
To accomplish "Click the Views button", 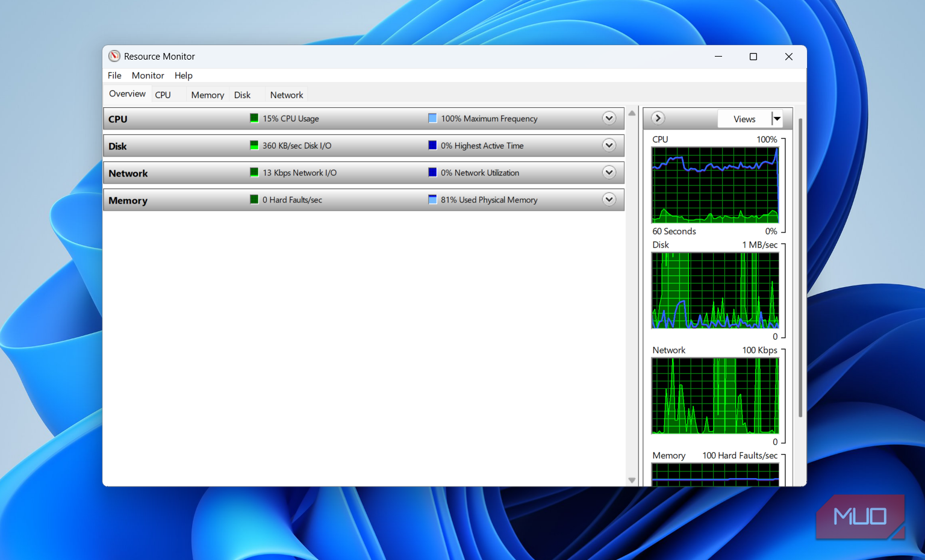I will (x=744, y=119).
